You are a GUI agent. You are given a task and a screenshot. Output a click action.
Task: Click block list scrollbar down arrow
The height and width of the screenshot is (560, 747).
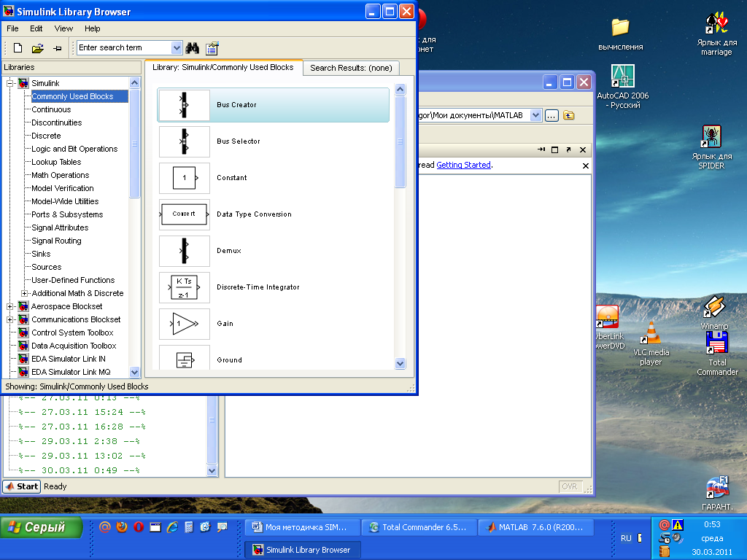[x=400, y=363]
